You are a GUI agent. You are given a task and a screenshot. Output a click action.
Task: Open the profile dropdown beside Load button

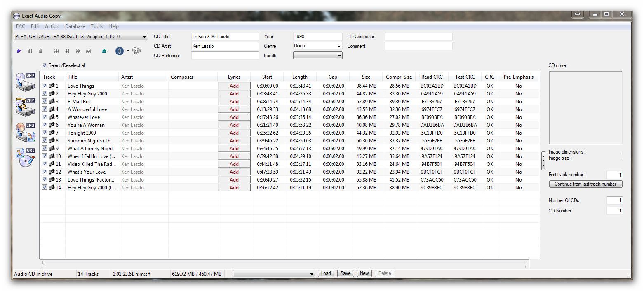tap(274, 274)
